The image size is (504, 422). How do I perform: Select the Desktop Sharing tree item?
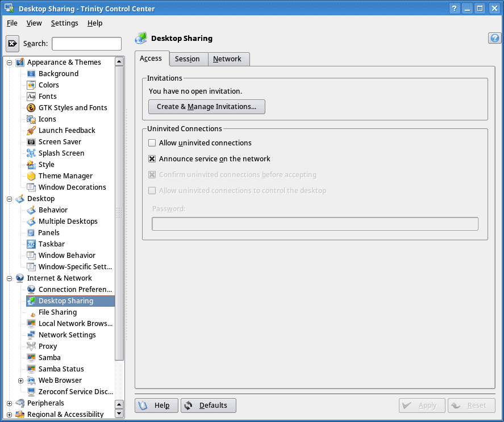[70, 301]
